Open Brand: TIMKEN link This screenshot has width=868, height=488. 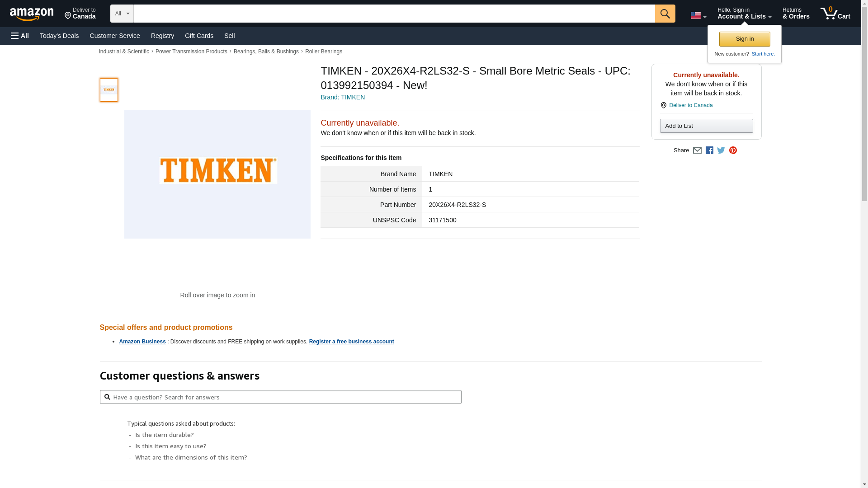pos(343,97)
